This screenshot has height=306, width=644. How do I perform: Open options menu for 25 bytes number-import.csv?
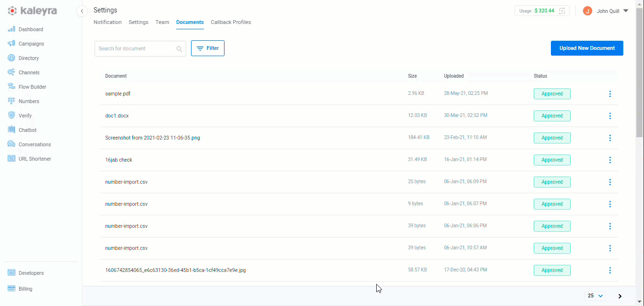[610, 182]
